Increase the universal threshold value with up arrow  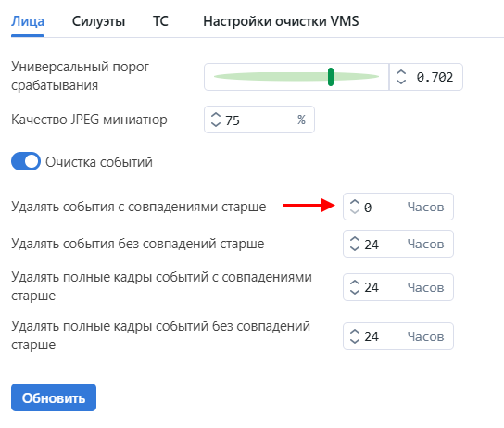tap(401, 73)
